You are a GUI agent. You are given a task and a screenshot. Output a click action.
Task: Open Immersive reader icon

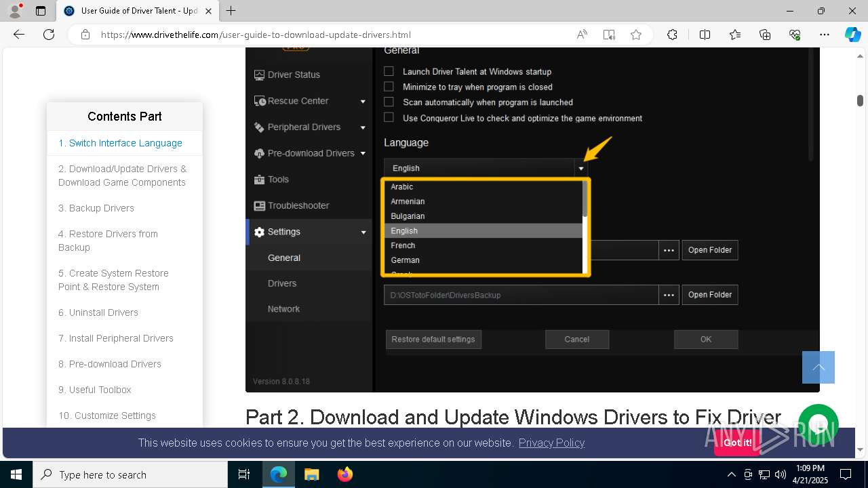click(x=609, y=35)
